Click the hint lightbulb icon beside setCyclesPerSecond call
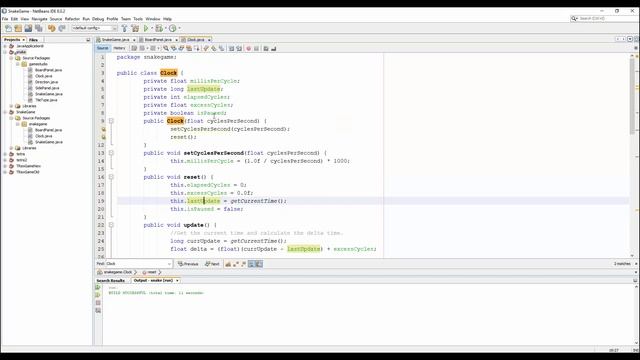The height and width of the screenshot is (360, 640). [x=103, y=129]
